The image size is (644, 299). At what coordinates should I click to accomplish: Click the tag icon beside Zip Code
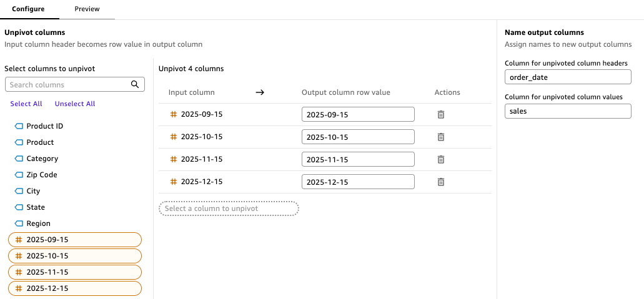coord(19,175)
